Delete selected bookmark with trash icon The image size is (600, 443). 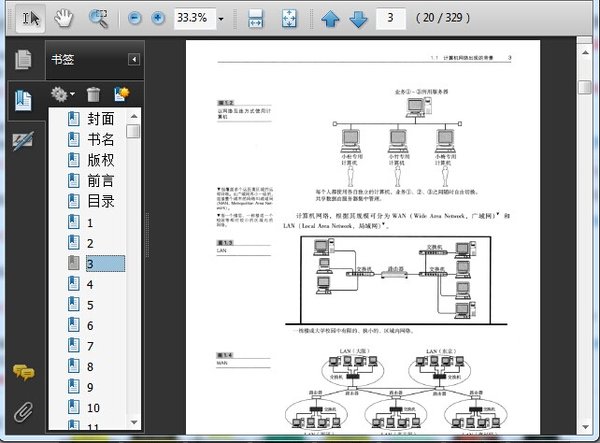(x=93, y=94)
